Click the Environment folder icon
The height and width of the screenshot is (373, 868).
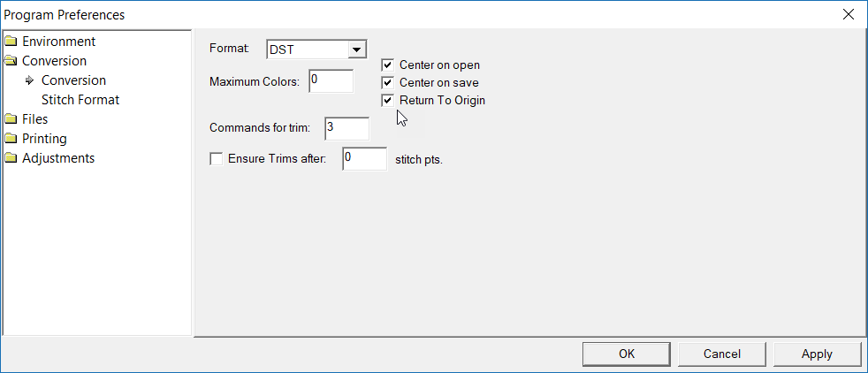click(x=11, y=42)
